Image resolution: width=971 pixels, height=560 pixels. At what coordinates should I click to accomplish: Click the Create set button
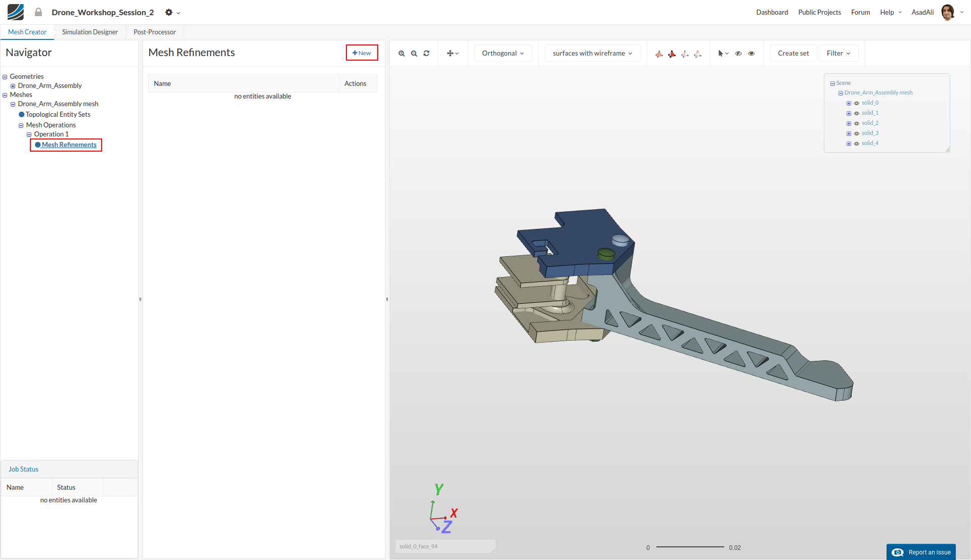[x=793, y=53]
